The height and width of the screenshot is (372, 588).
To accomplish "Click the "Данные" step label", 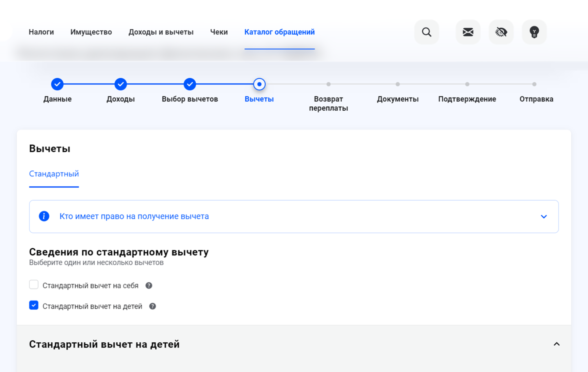I will tap(57, 99).
